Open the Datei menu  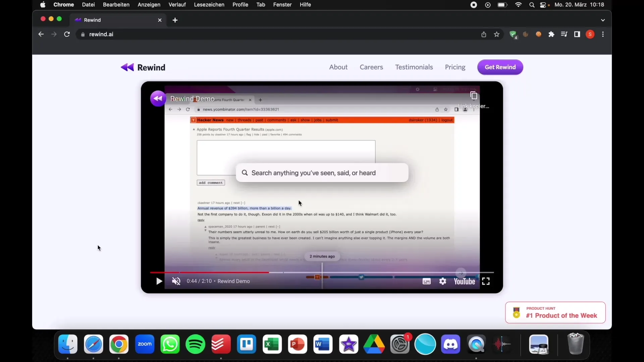[88, 5]
